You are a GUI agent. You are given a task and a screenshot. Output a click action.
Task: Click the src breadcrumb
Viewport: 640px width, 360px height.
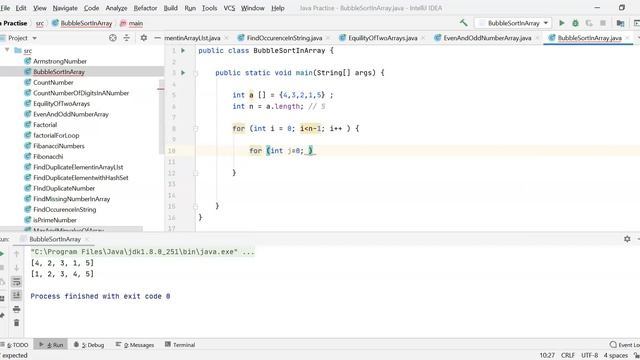click(40, 23)
